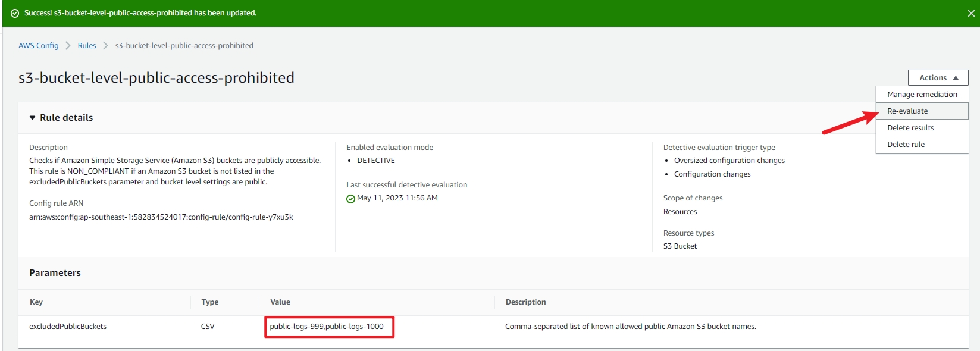980x351 pixels.
Task: Open the AWS Config breadcrumb link
Action: pos(38,46)
